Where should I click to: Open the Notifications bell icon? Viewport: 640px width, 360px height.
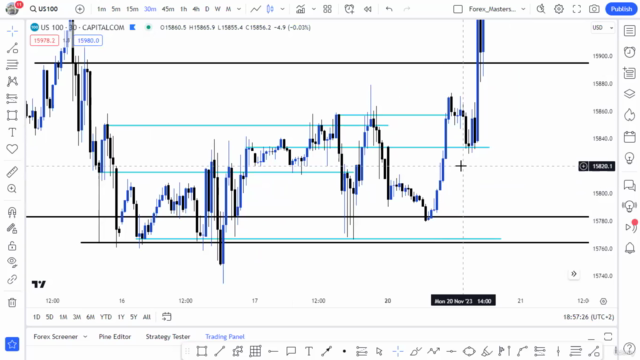coord(629,248)
